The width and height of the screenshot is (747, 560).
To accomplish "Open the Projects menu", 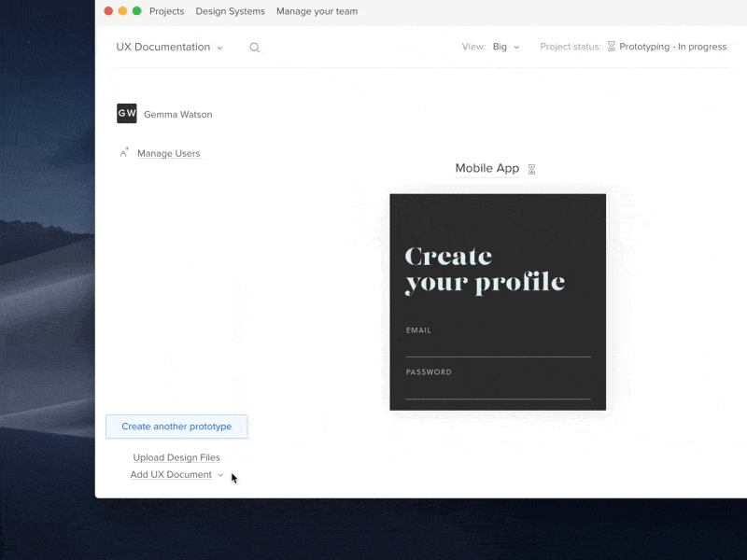I will coord(167,11).
